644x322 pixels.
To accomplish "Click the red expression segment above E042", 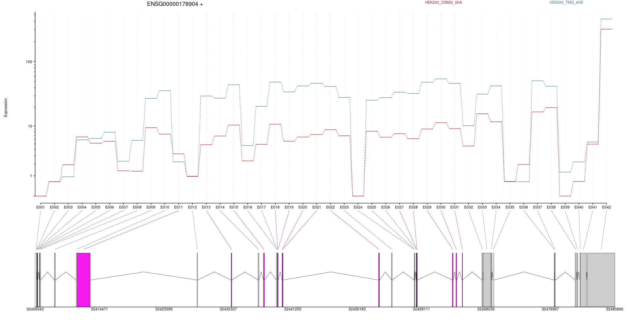I will coord(606,29).
